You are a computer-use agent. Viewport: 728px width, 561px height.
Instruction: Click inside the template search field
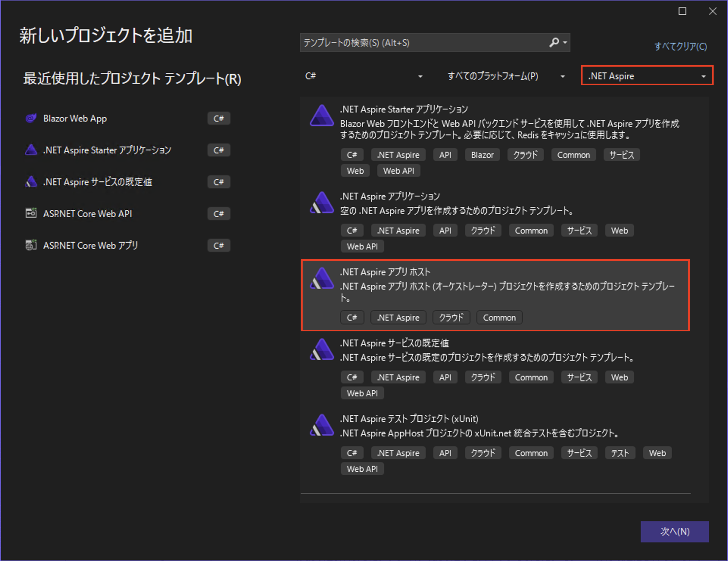[417, 42]
